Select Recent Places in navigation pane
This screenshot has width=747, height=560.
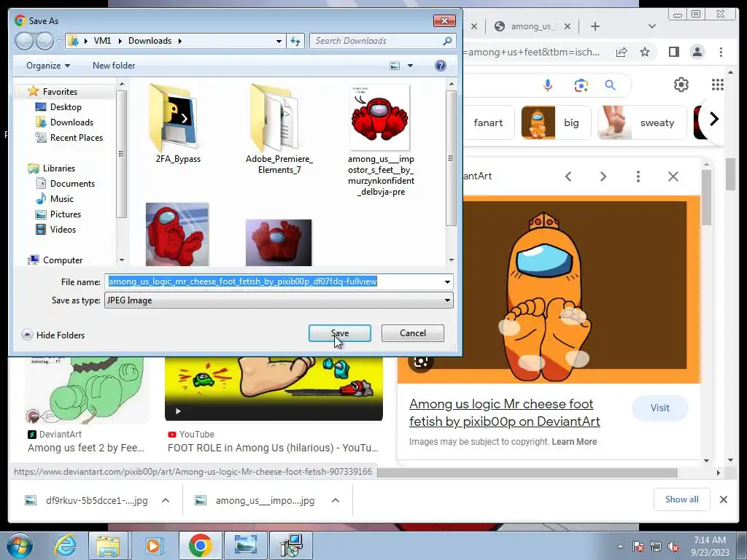pyautogui.click(x=76, y=138)
